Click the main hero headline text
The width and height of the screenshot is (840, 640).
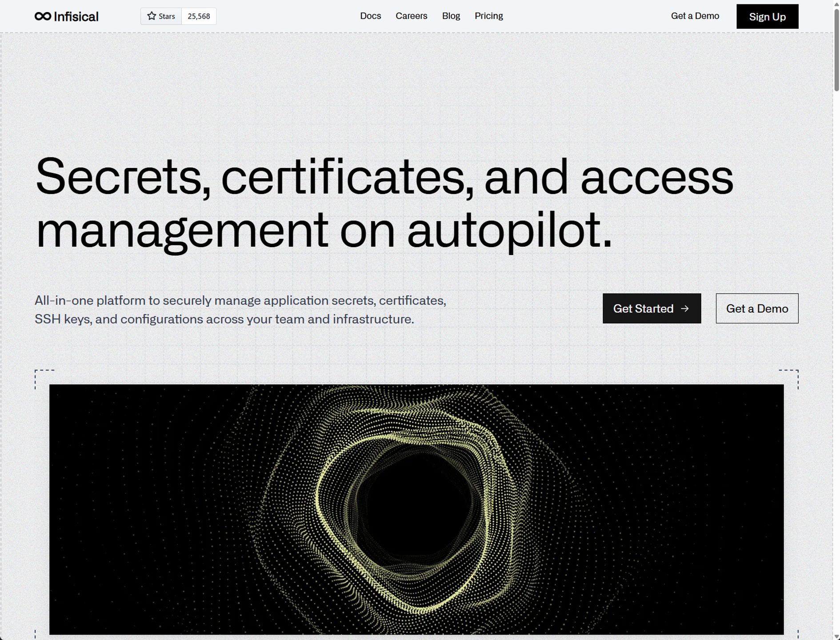click(x=384, y=204)
